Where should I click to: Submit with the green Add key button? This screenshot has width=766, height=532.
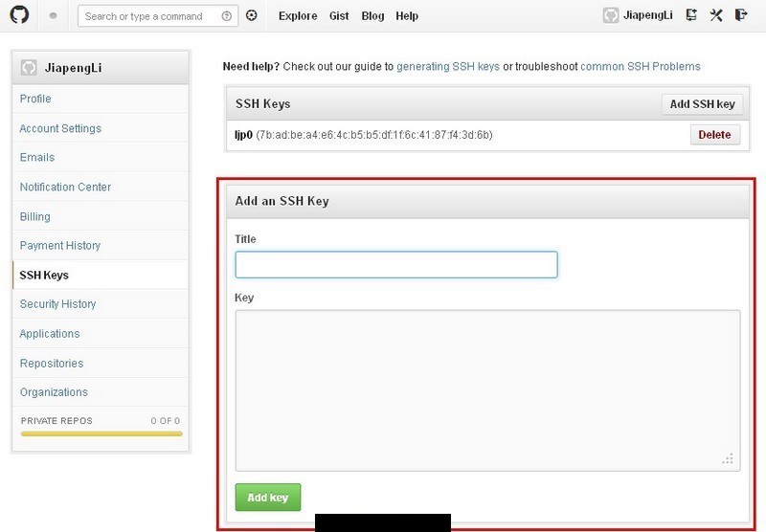click(x=268, y=498)
